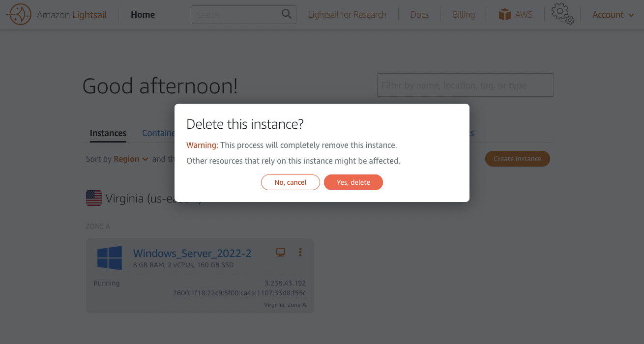
Task: Confirm with Yes, delete button
Action: (353, 182)
